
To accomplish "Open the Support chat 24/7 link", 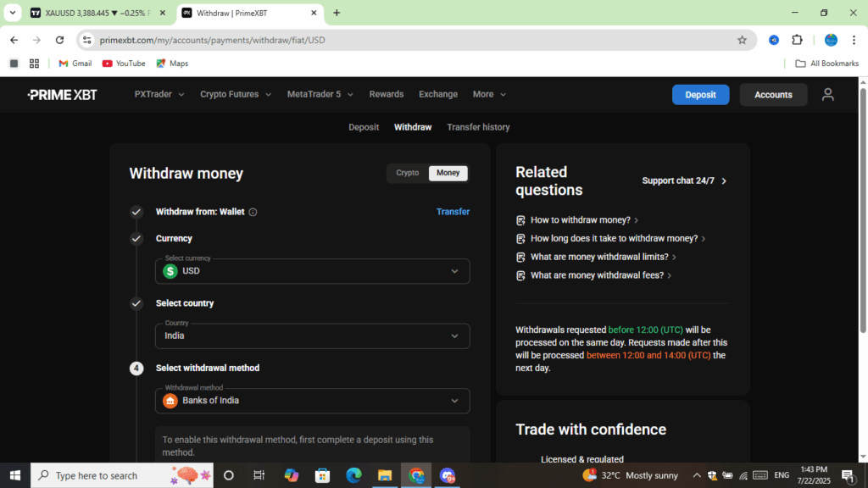I will 684,180.
